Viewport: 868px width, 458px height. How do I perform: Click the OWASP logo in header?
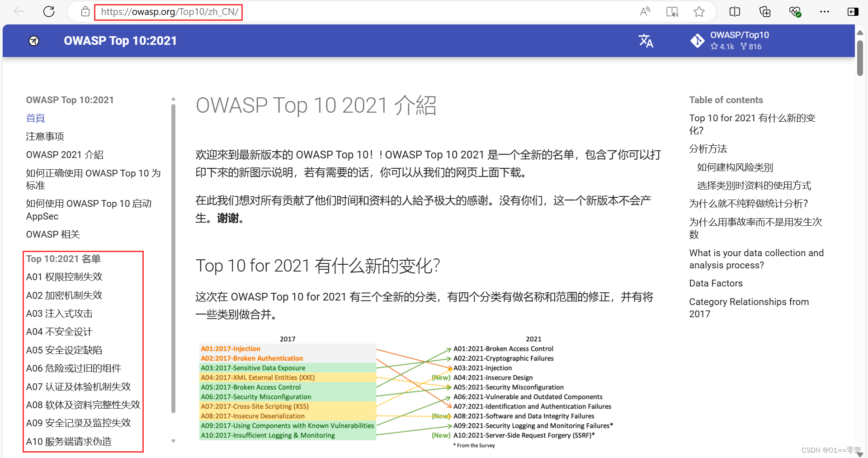coord(34,41)
